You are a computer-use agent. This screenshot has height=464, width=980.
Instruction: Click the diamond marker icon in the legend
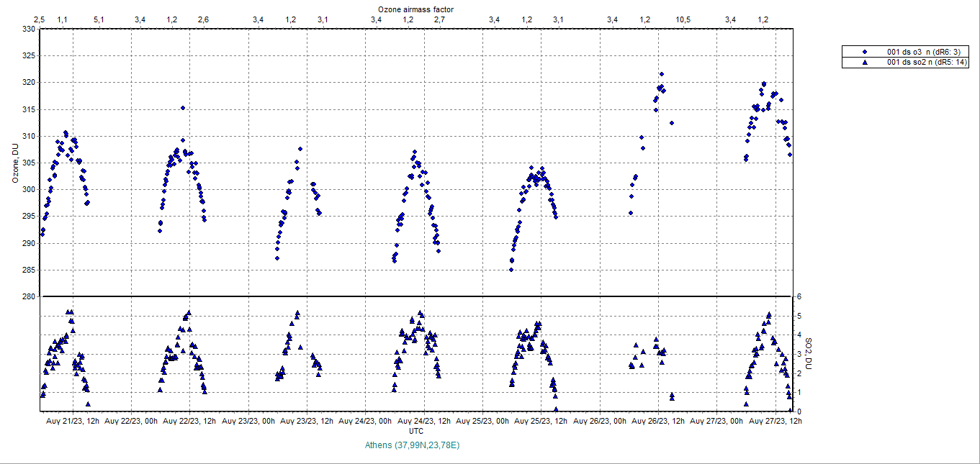(865, 52)
